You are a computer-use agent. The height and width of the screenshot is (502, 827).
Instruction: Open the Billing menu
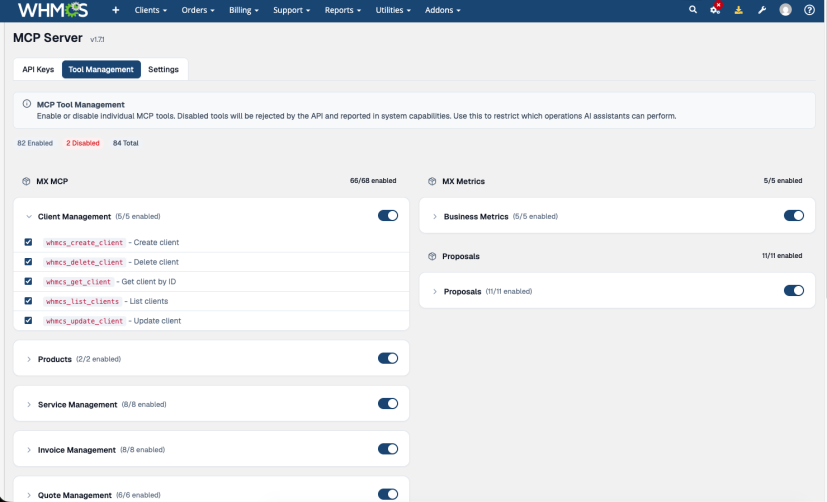(x=244, y=10)
